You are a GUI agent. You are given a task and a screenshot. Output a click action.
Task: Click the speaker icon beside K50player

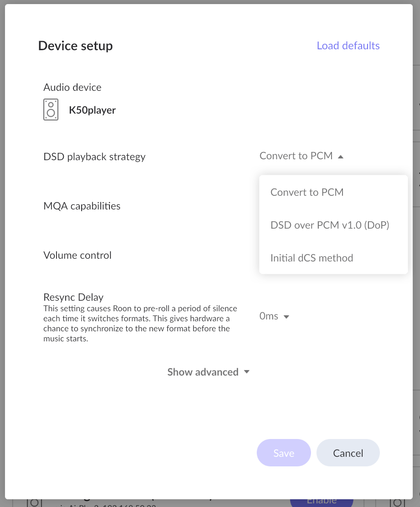(51, 110)
